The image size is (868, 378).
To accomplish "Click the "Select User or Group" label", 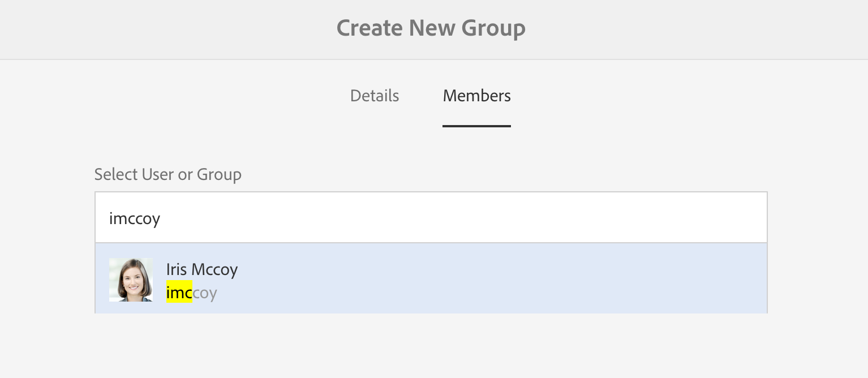I will pyautogui.click(x=168, y=174).
